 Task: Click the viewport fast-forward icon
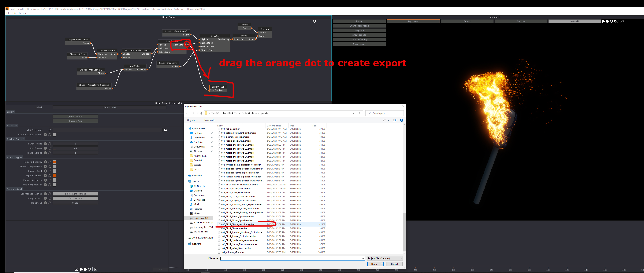click(x=607, y=21)
